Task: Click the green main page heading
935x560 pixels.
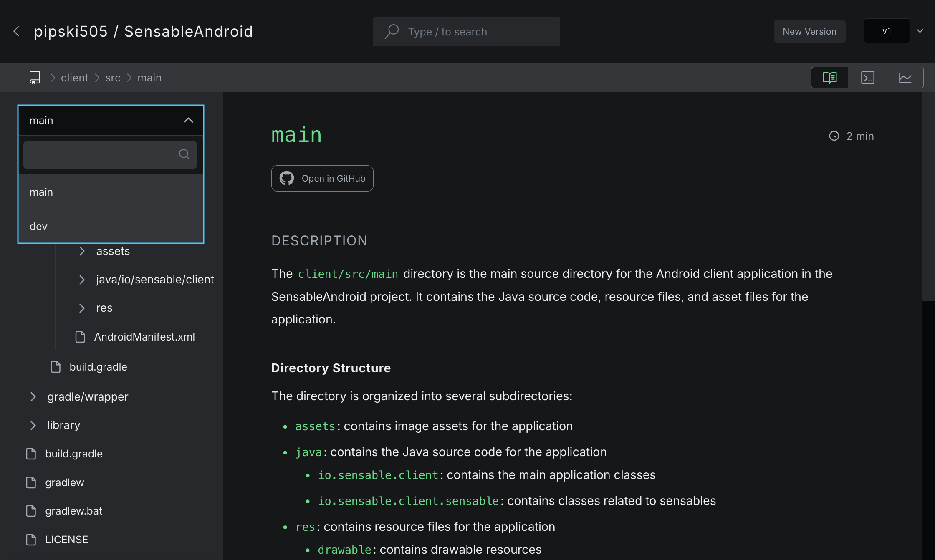Action: point(297,135)
